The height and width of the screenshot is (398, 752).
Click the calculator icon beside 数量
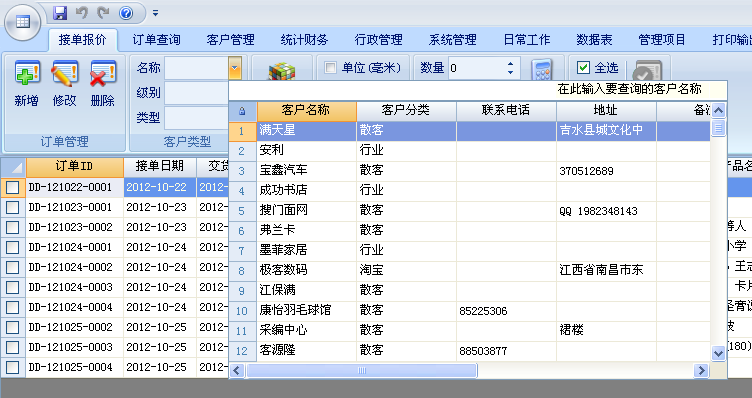(x=542, y=70)
